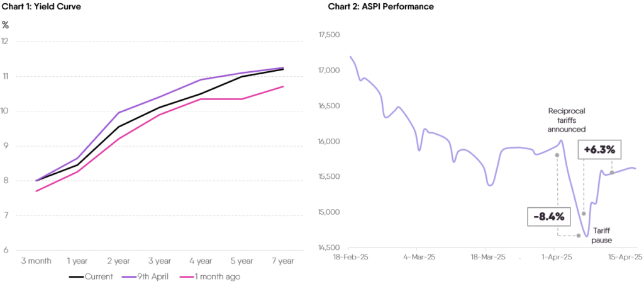Click the black Current legend line swatch
The height and width of the screenshot is (284, 644).
pyautogui.click(x=75, y=276)
